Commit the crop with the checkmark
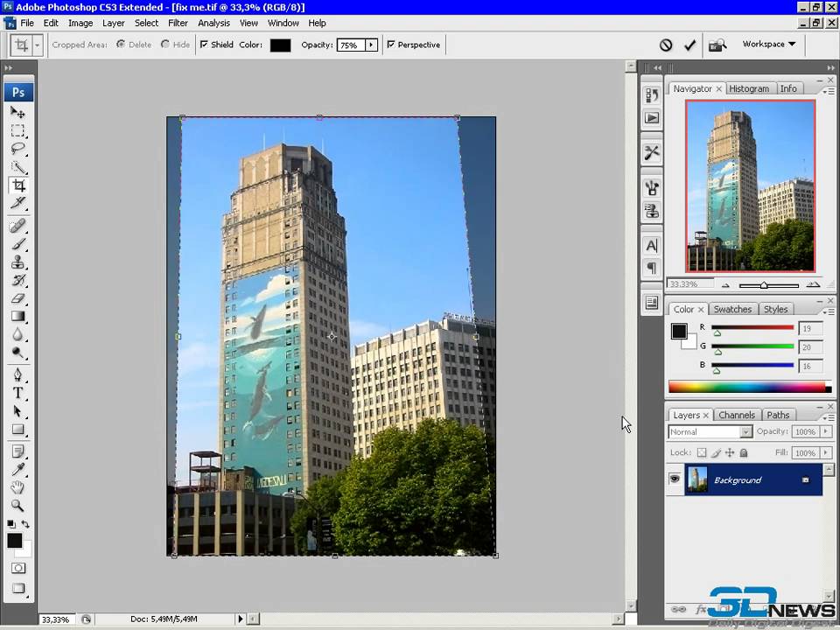This screenshot has height=630, width=840. [689, 45]
